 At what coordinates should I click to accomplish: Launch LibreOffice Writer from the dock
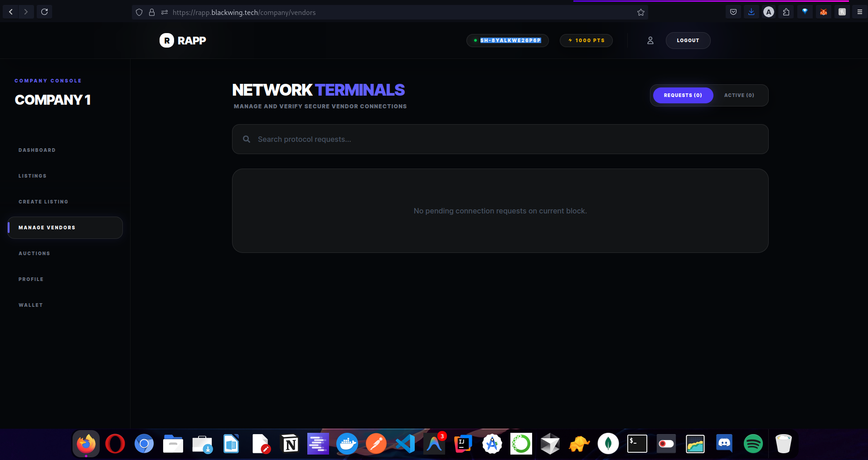point(231,444)
